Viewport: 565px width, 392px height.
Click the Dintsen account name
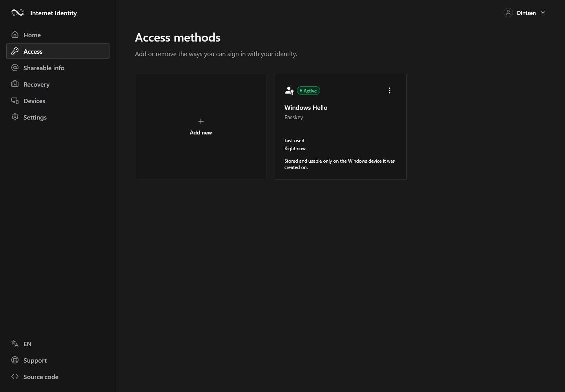tap(526, 13)
